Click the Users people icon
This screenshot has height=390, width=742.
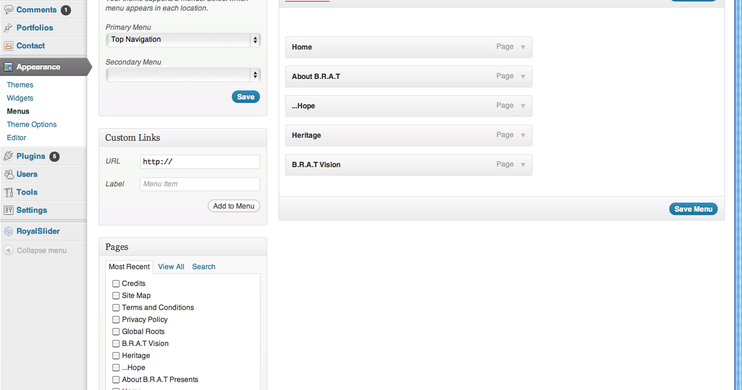9,174
